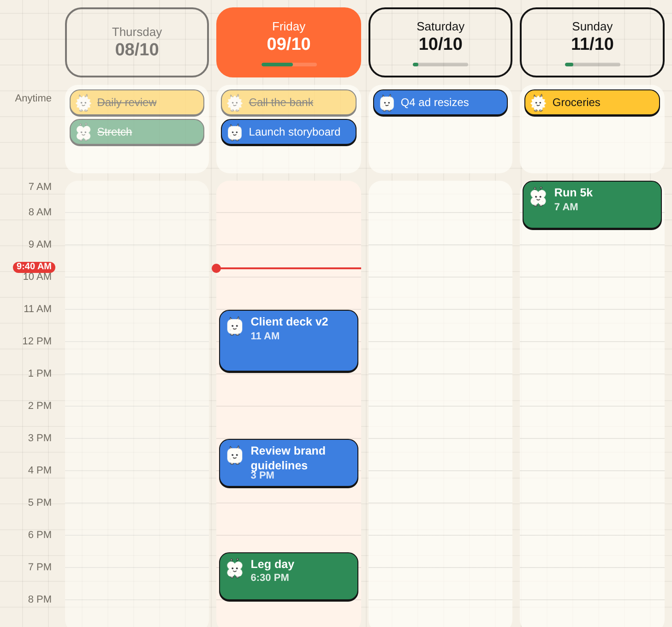
Task: Click the Anytime section label
Action: [33, 98]
